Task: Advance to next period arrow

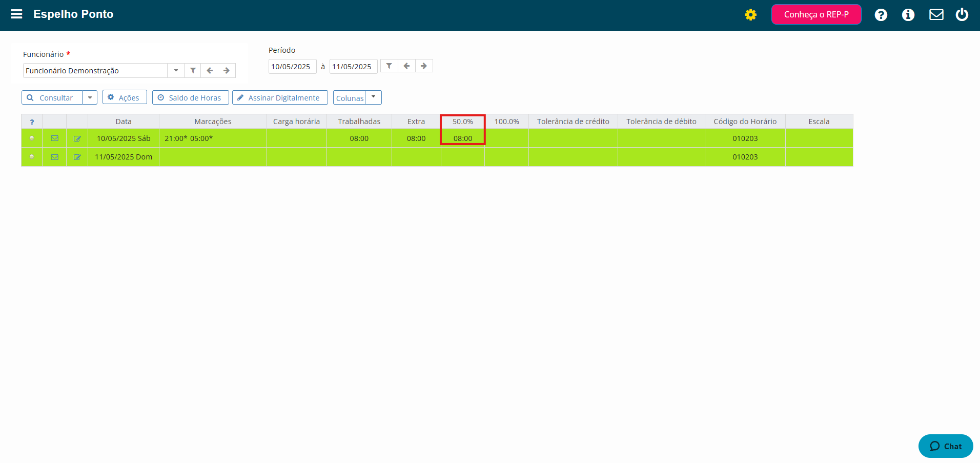Action: point(424,66)
